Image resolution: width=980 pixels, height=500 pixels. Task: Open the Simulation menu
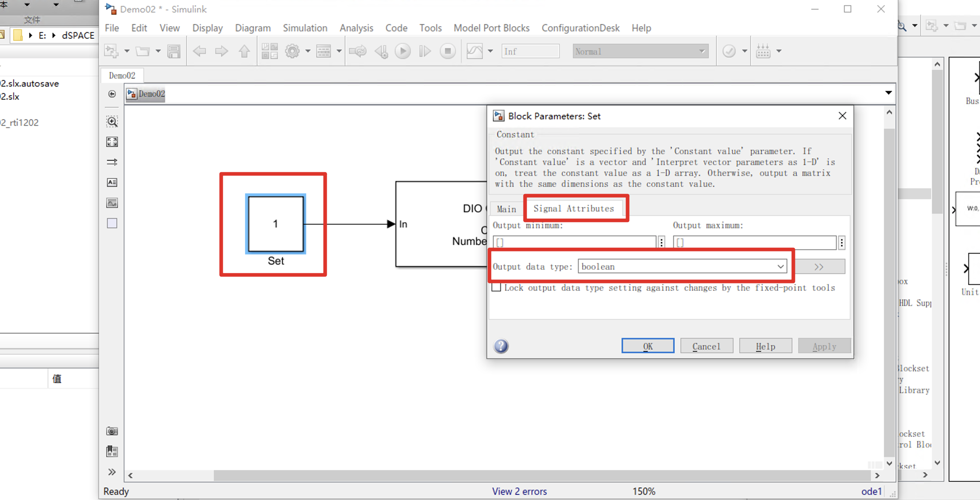(305, 28)
